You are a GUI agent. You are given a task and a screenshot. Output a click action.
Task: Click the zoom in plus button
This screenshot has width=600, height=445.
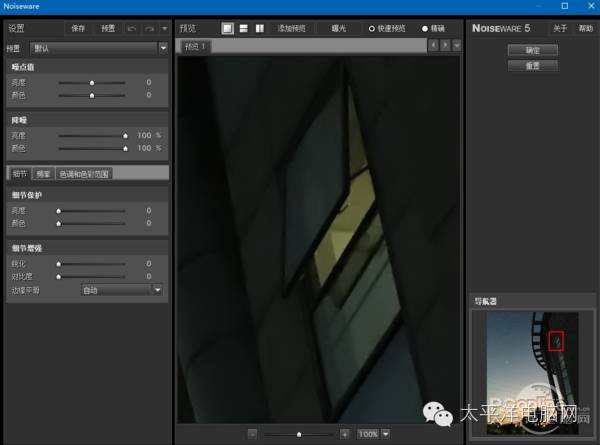click(345, 434)
